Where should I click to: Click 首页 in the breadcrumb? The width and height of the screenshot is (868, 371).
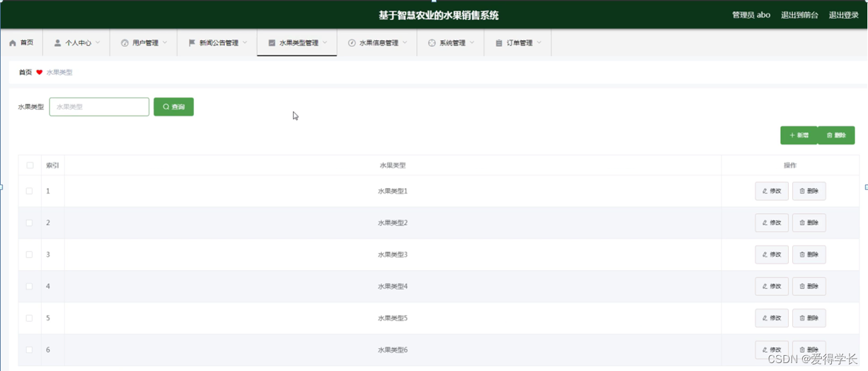[25, 73]
